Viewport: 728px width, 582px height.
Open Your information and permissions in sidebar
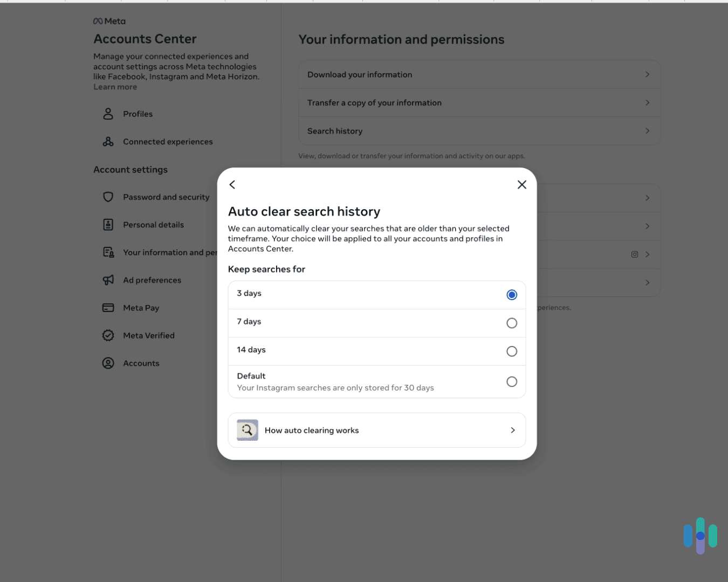[162, 252]
